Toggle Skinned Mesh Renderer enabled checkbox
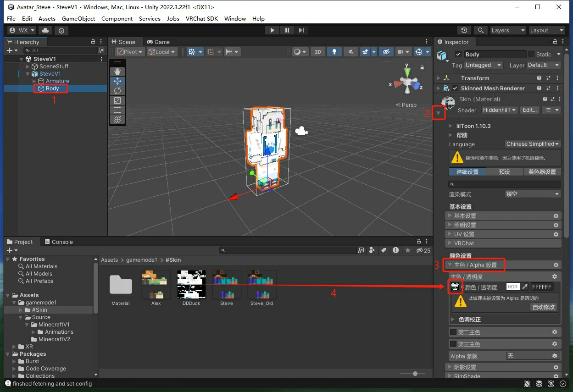 point(455,88)
